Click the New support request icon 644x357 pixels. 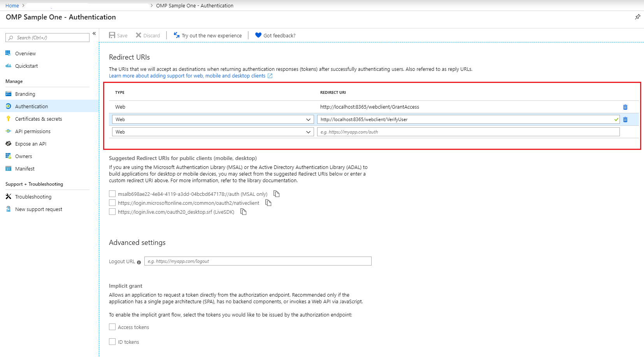[x=8, y=209]
